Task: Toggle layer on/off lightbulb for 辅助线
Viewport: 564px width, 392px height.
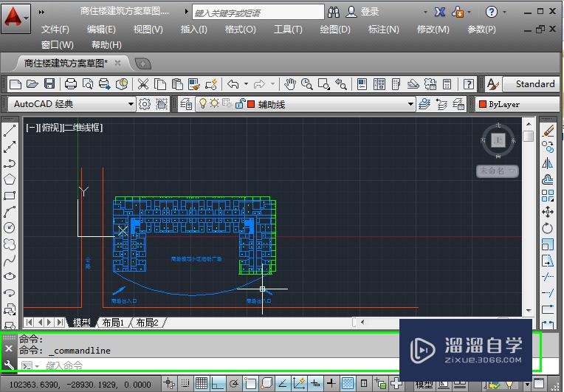Action: (203, 103)
